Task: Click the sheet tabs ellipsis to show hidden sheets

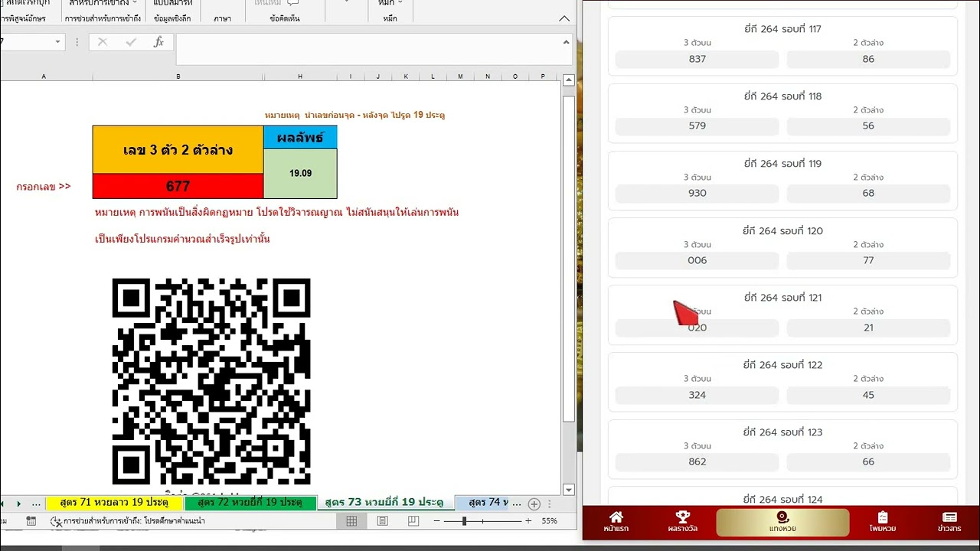Action: coord(36,504)
